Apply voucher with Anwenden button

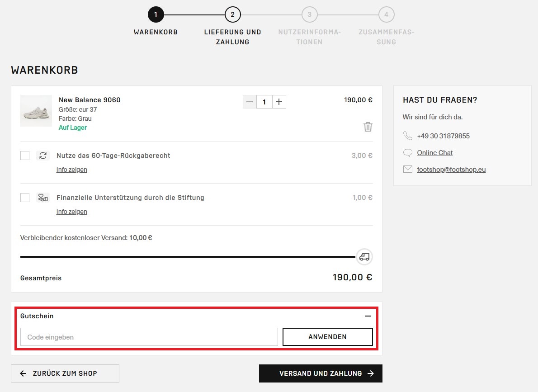tap(327, 337)
